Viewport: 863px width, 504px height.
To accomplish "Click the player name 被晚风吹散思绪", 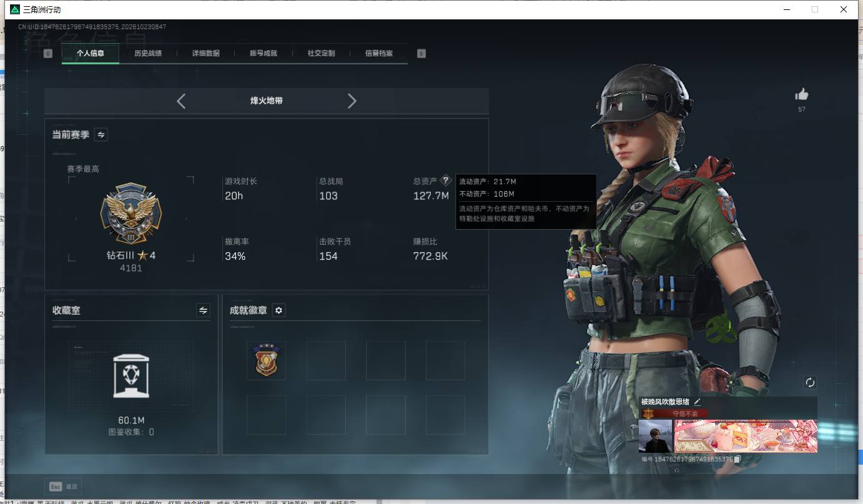I will coord(665,402).
